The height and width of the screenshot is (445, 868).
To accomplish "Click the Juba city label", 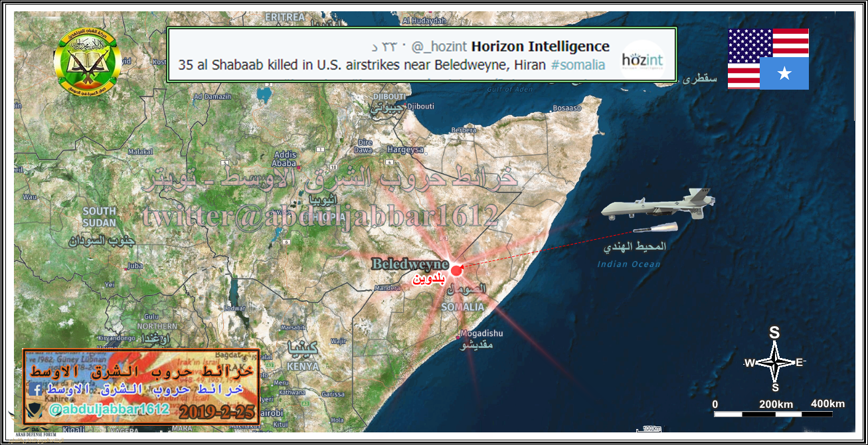I will tap(135, 266).
